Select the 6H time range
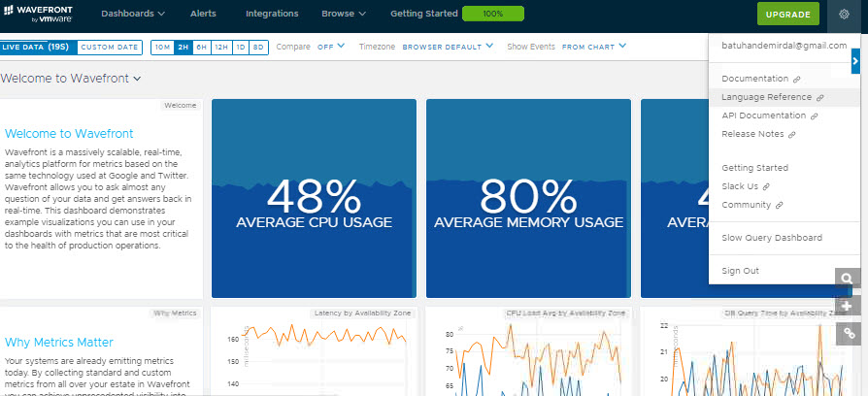This screenshot has height=396, width=868. (x=201, y=47)
